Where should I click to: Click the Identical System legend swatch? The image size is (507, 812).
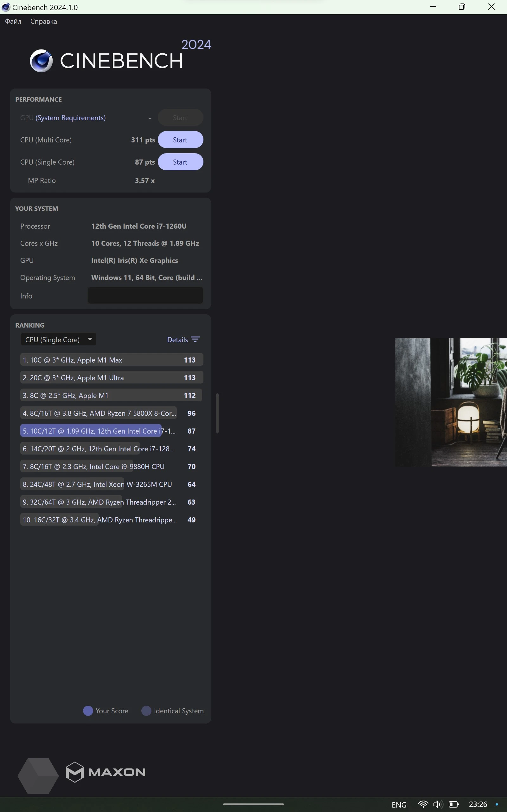pos(146,711)
